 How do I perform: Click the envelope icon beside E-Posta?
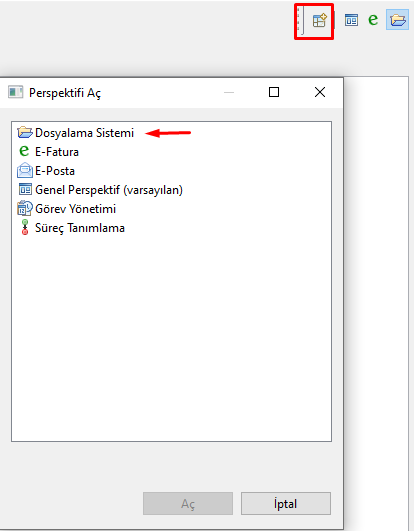click(x=25, y=170)
